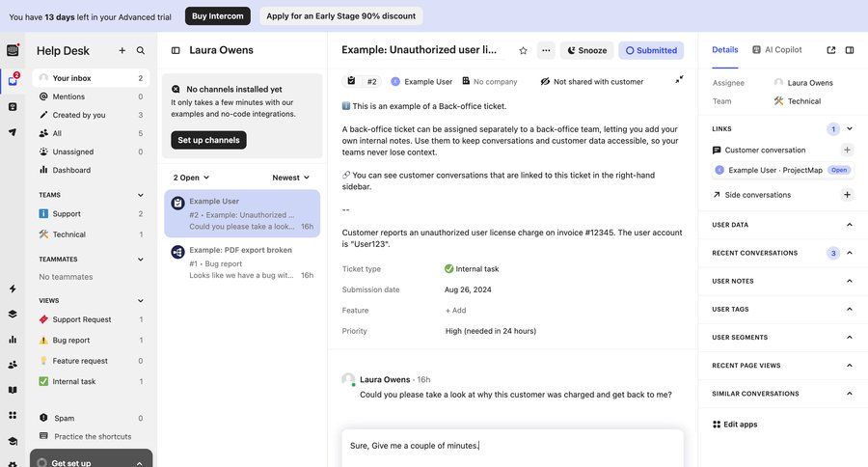Open the stacked layers icon in the left rail
Screen dimensions: 868x467
[13, 315]
